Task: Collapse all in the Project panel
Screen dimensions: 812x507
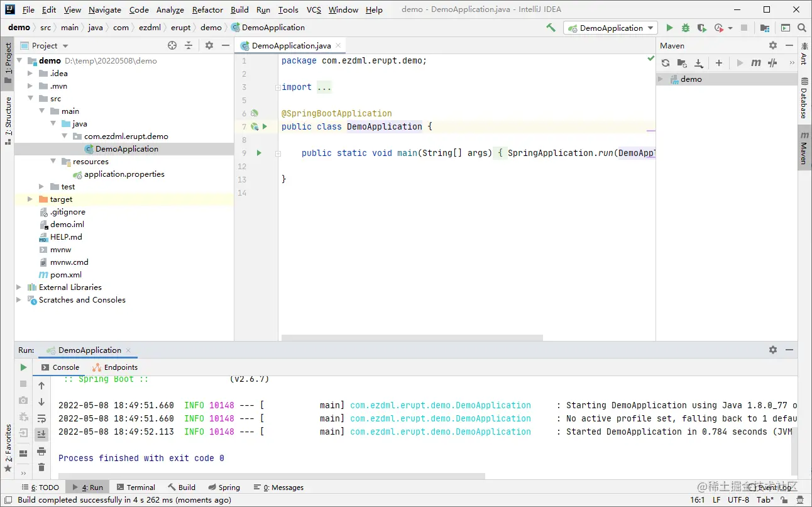Action: click(x=189, y=45)
